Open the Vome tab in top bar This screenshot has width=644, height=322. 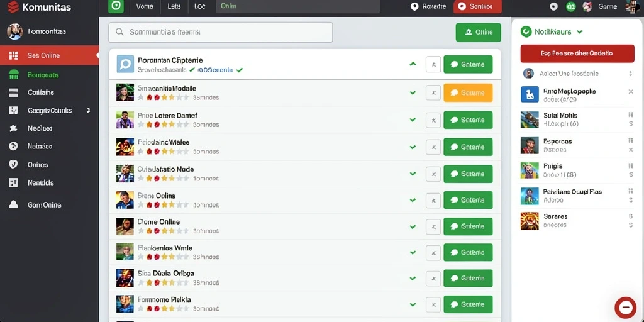click(x=144, y=6)
